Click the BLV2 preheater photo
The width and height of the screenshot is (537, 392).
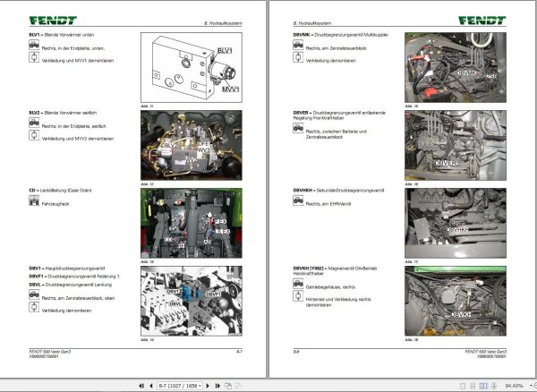(192, 145)
